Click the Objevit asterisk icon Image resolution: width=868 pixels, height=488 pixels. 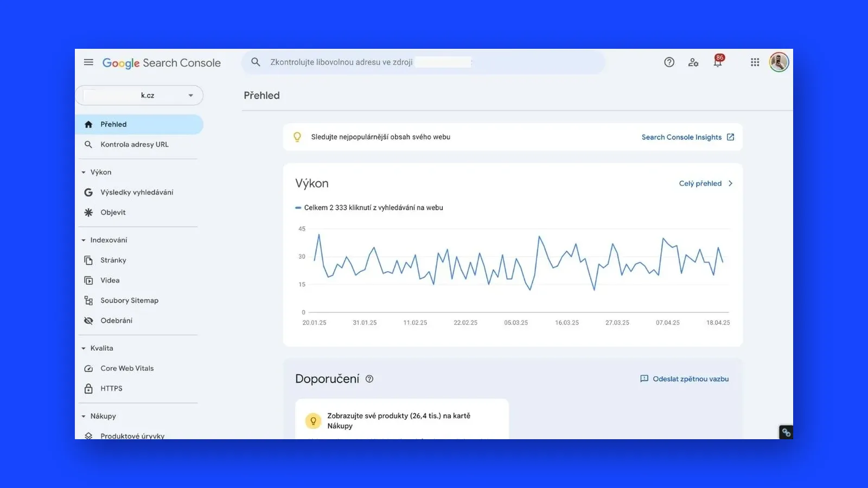point(88,213)
